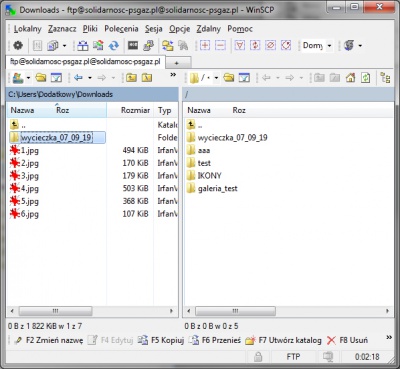Add a new session tab
Image resolution: width=400 pixels, height=369 pixels.
177,63
